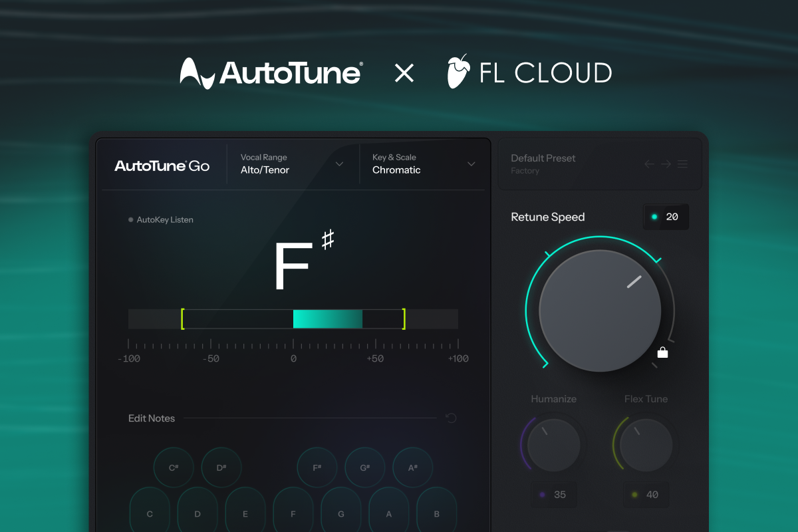Viewport: 798px width, 532px height.
Task: Click the Humanize label
Action: pyautogui.click(x=554, y=399)
